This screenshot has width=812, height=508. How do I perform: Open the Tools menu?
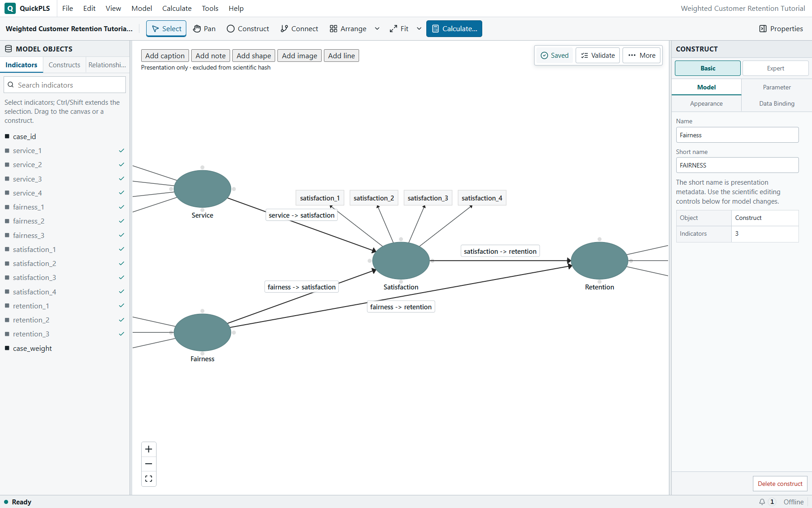point(210,8)
